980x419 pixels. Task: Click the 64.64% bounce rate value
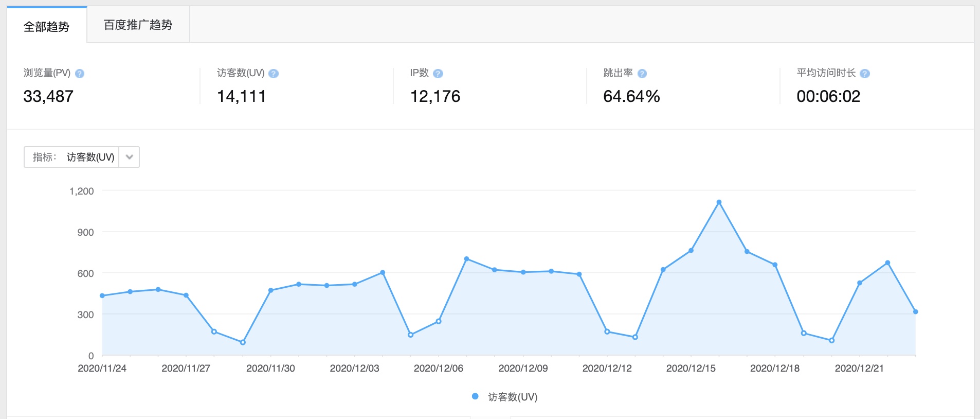click(631, 96)
